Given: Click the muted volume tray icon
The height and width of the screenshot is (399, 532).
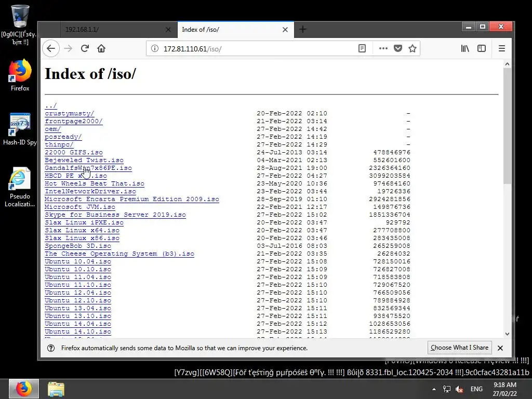Looking at the screenshot, I should [459, 389].
